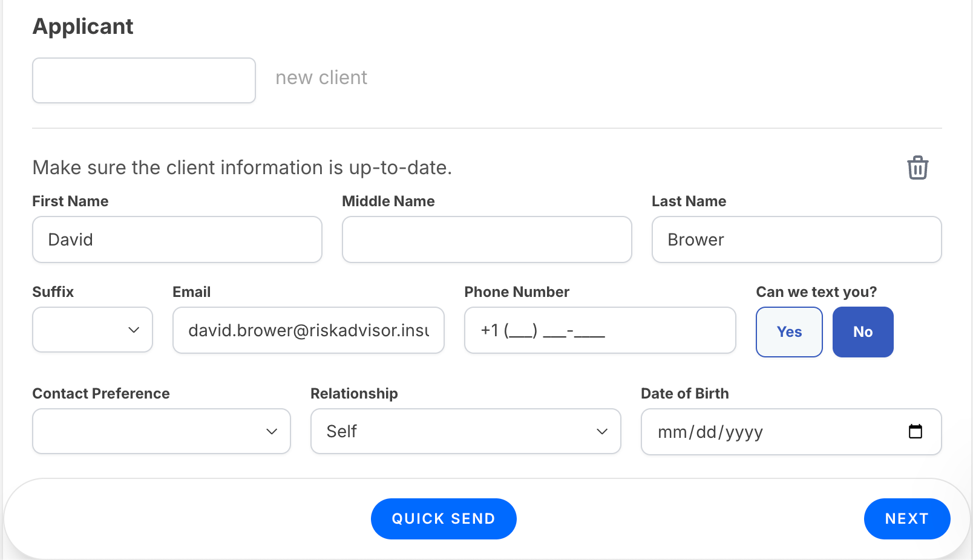Click the new client text link
Screen dimensions: 973x560
[x=321, y=77]
